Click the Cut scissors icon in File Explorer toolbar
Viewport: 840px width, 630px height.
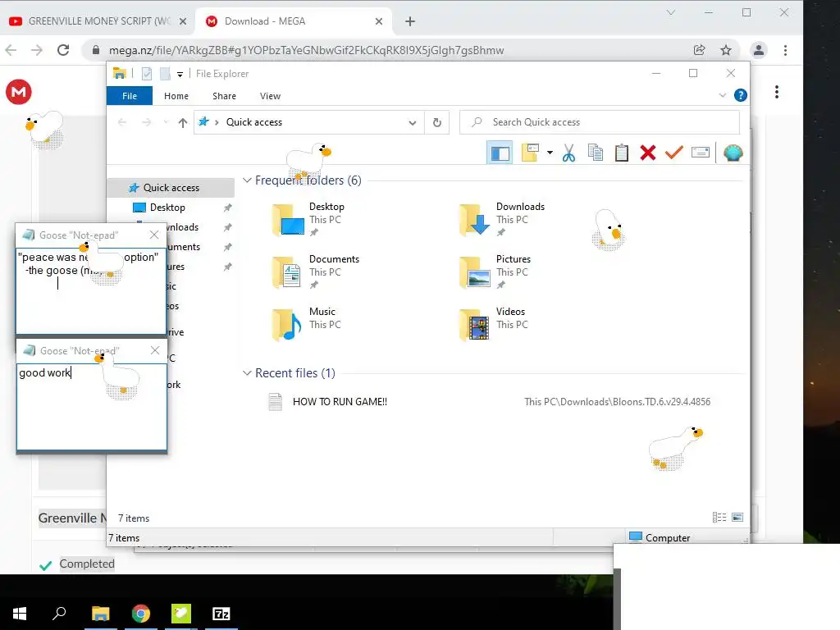[x=568, y=153]
